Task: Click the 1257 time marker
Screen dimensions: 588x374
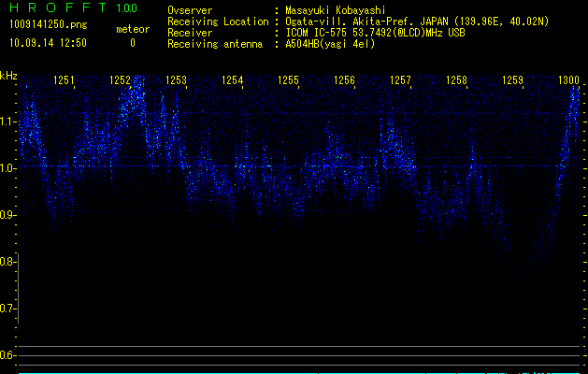Action: [x=400, y=80]
